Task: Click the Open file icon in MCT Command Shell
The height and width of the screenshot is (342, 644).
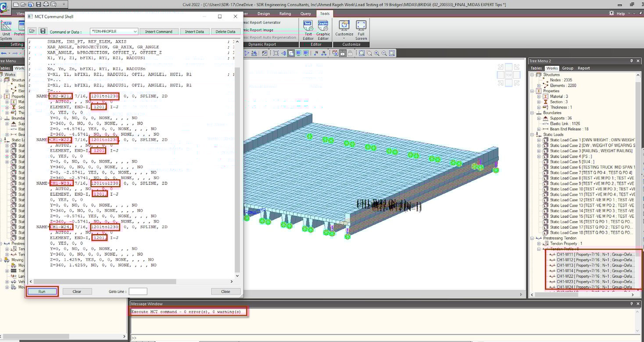Action: point(32,31)
